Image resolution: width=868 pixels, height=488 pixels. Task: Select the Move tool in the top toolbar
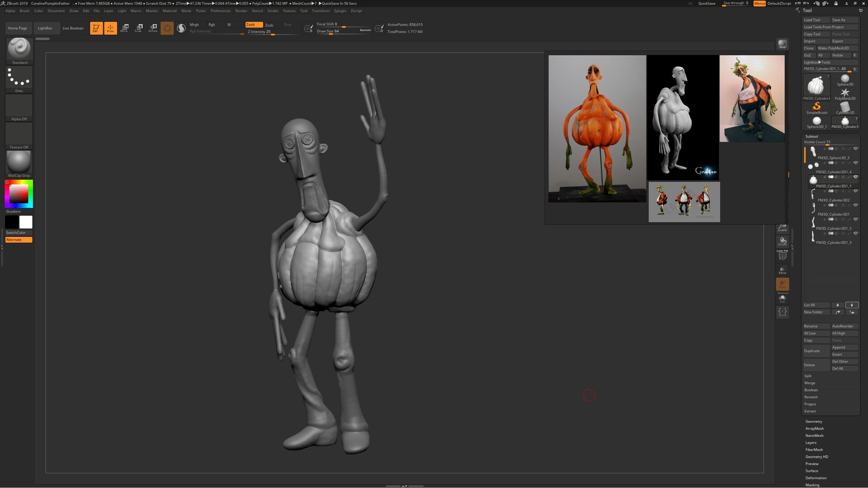click(124, 28)
